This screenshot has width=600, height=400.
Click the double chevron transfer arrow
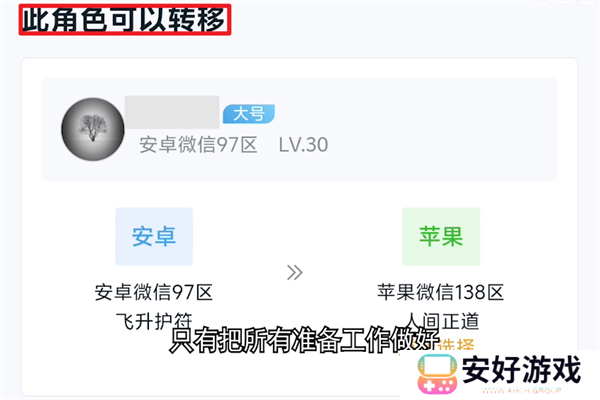pos(295,273)
